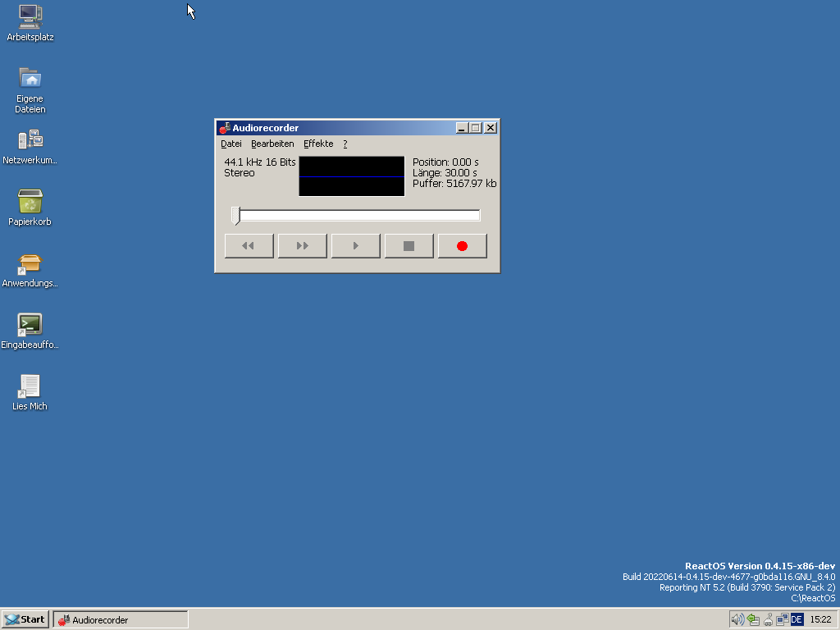Click the volume speaker tray icon
This screenshot has width=840, height=630.
click(x=737, y=620)
